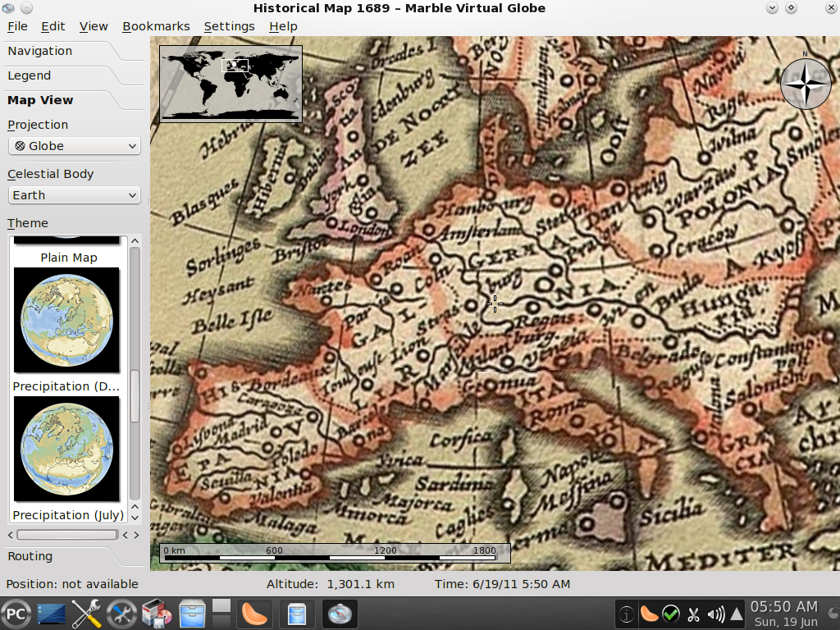Expand the Projection dropdown showing Globe

[75, 146]
